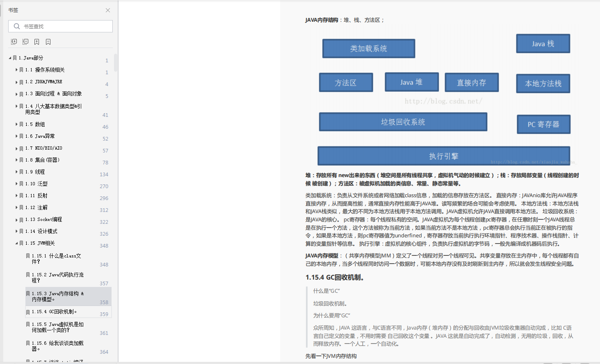Click the heading 1.15.4 GC回收机制。
This screenshot has height=364, width=600.
(335, 278)
